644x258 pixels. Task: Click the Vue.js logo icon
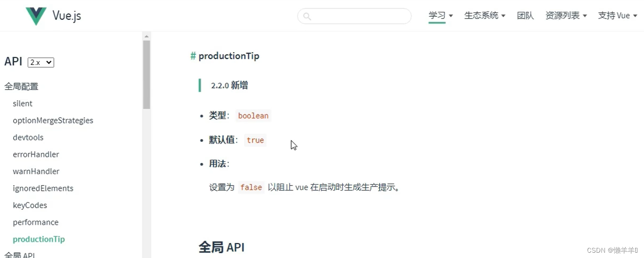click(x=36, y=16)
